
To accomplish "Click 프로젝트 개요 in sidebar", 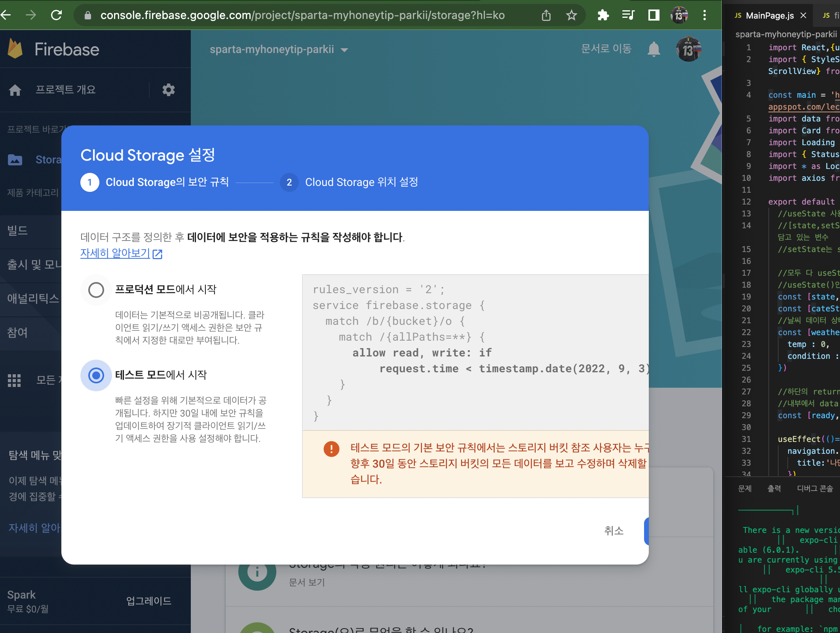I will click(66, 90).
